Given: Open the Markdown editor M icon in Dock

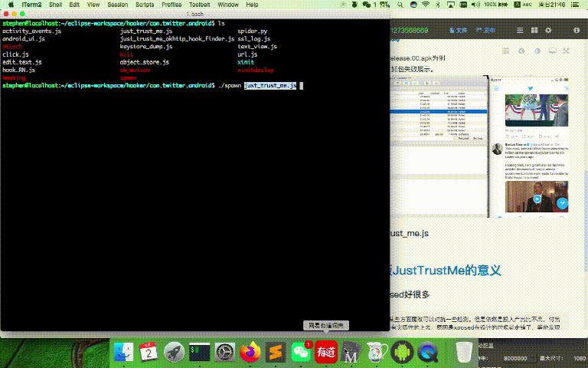Looking at the screenshot, I should click(351, 352).
